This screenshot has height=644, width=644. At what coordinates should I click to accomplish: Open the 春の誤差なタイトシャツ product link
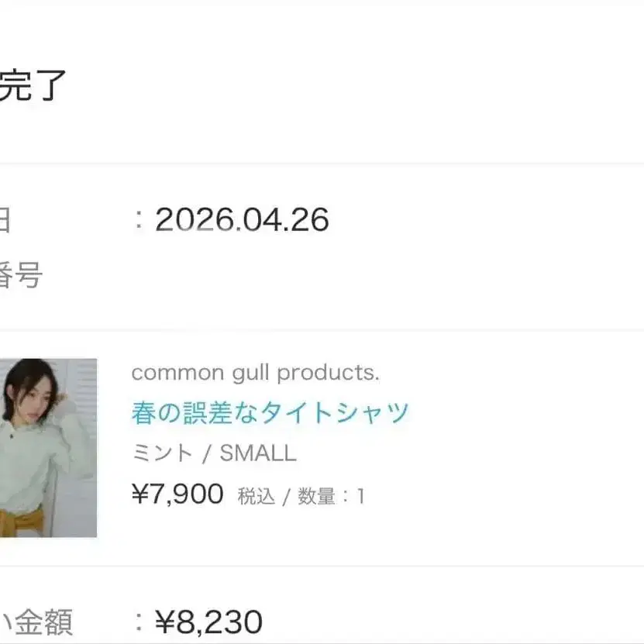270,413
